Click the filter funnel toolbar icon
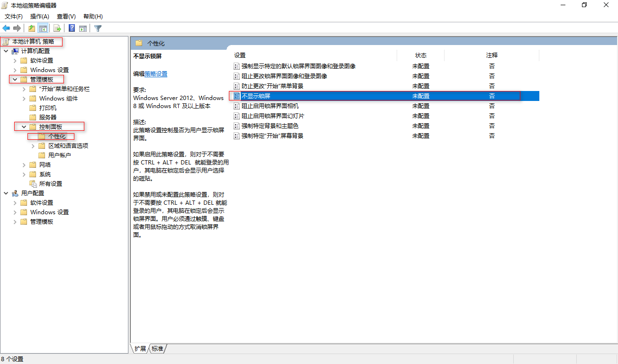This screenshot has height=364, width=618. [x=98, y=28]
